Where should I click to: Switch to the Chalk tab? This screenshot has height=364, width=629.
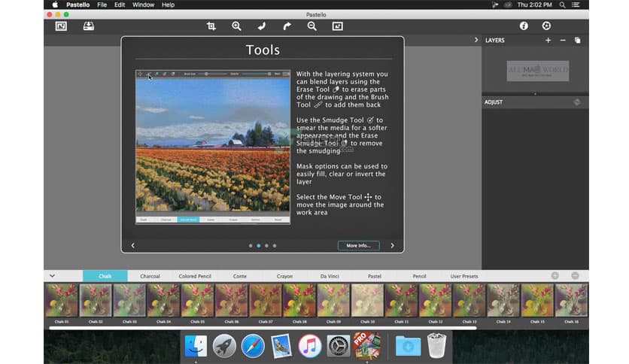click(x=105, y=276)
